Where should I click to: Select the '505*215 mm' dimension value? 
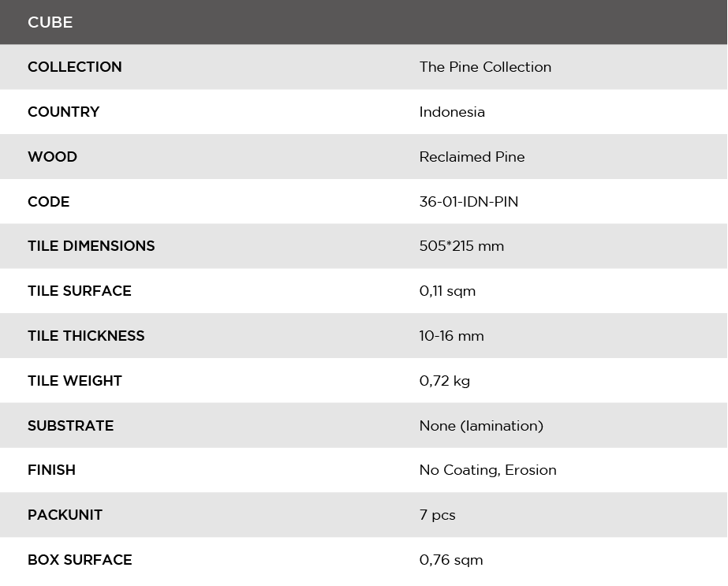click(x=461, y=245)
